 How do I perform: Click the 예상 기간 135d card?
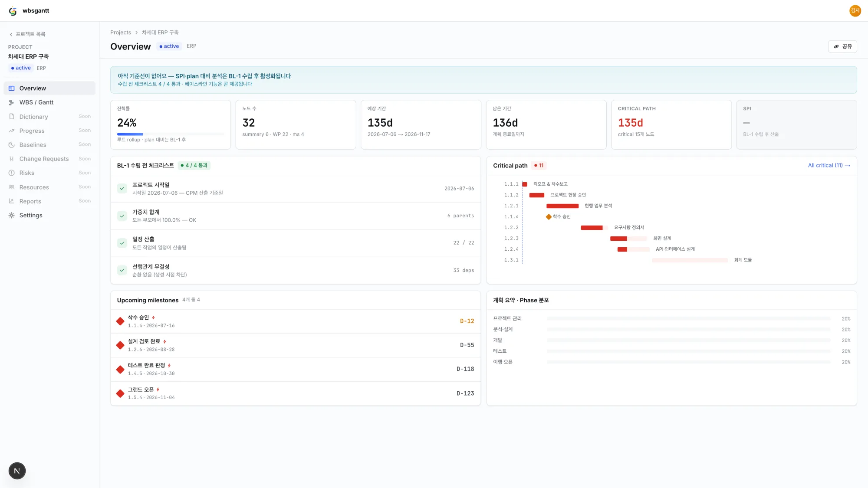421,125
